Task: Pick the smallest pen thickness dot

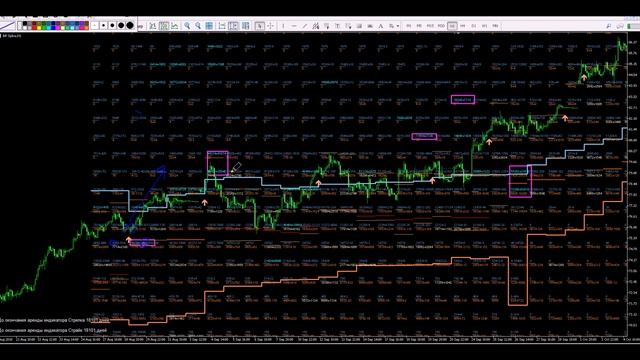Action: [x=95, y=25]
